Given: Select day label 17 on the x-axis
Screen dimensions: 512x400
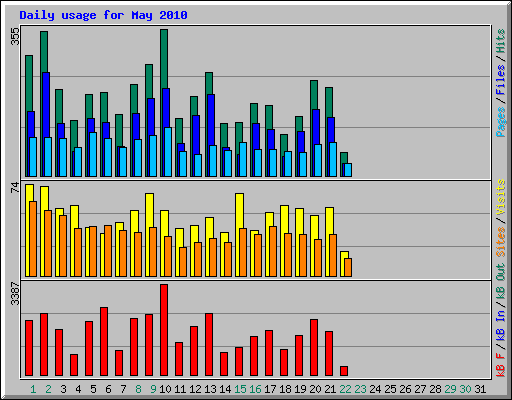Looking at the screenshot, I should (270, 389).
